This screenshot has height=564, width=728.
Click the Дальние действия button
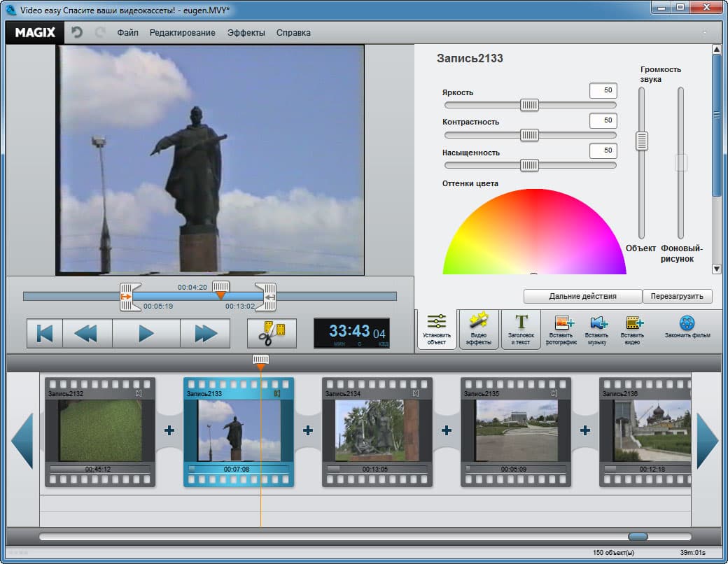(x=582, y=296)
